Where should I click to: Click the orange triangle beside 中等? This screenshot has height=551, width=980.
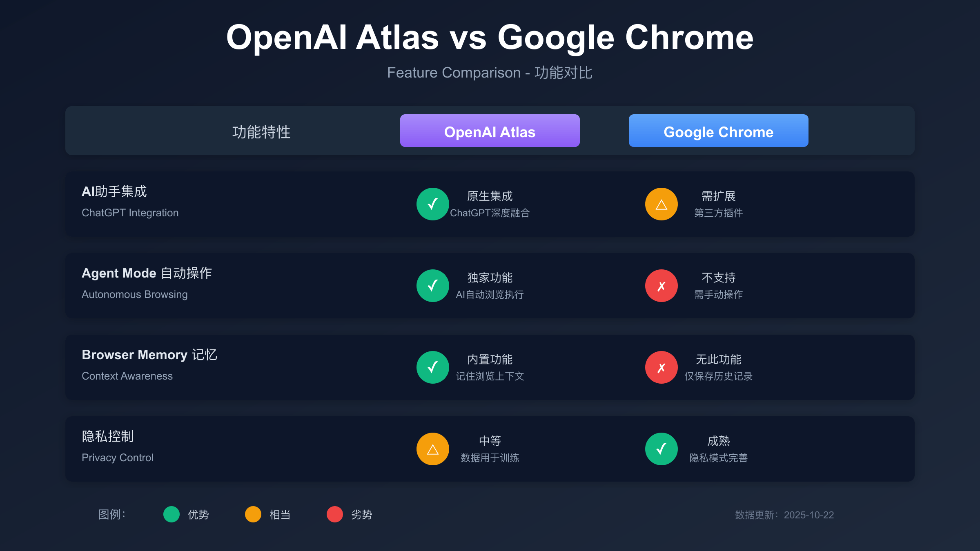(x=433, y=449)
